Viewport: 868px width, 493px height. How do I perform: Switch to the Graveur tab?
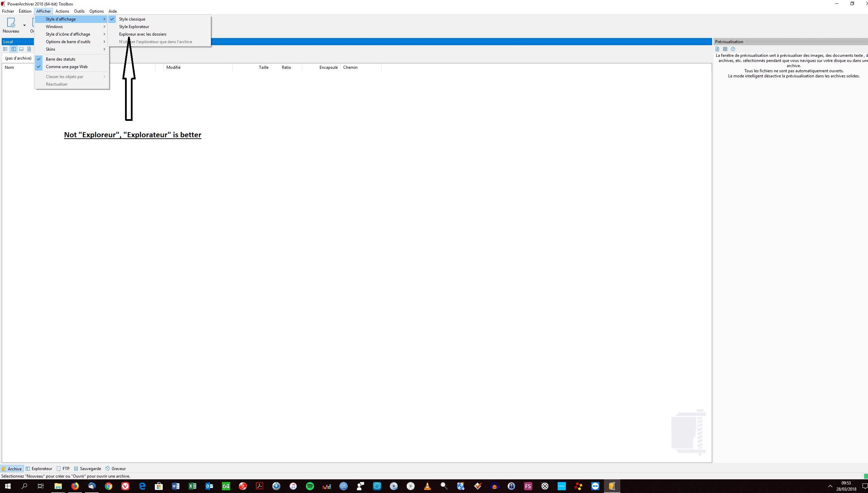(x=115, y=469)
